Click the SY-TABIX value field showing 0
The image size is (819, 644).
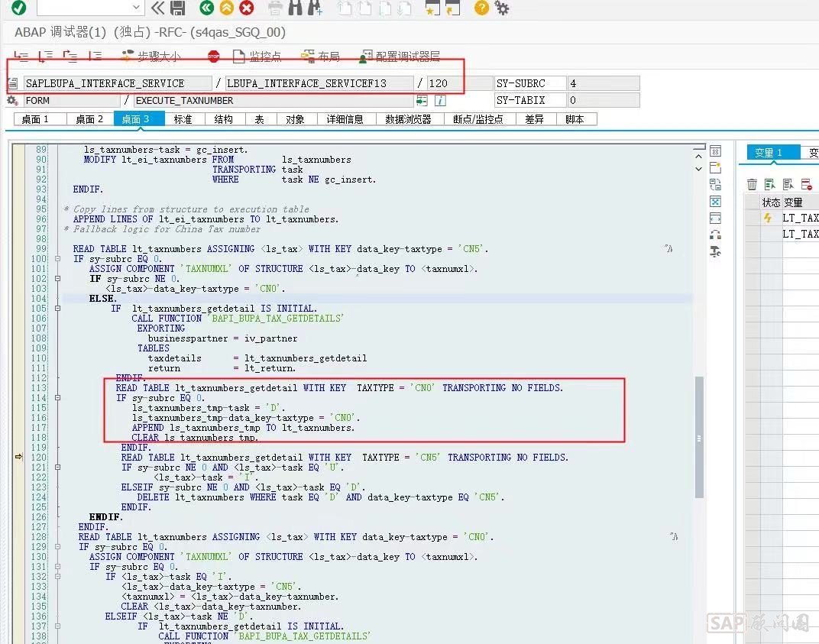click(x=604, y=100)
